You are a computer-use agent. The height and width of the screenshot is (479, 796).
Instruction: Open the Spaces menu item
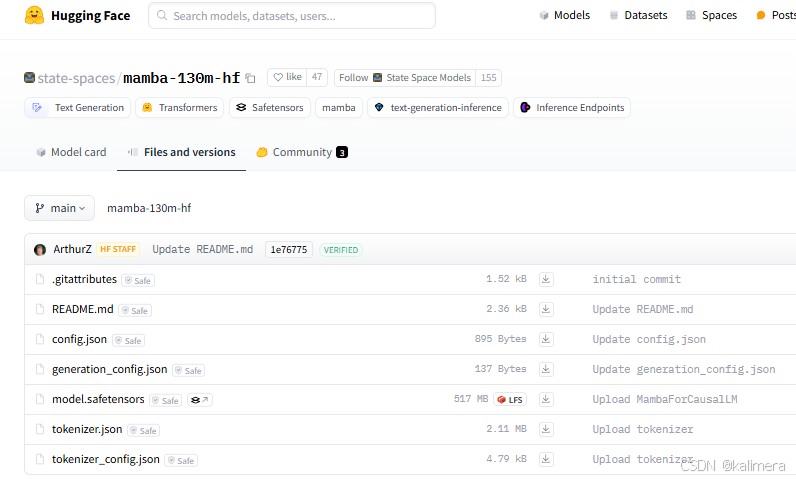click(x=711, y=15)
